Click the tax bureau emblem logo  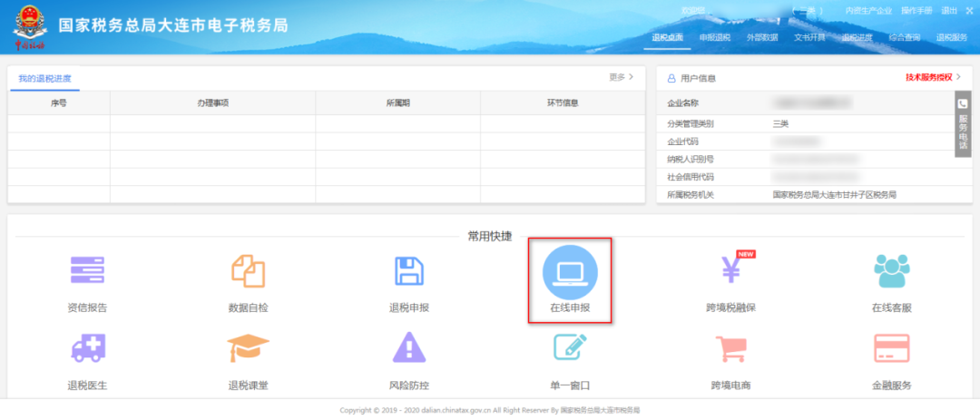[x=30, y=27]
